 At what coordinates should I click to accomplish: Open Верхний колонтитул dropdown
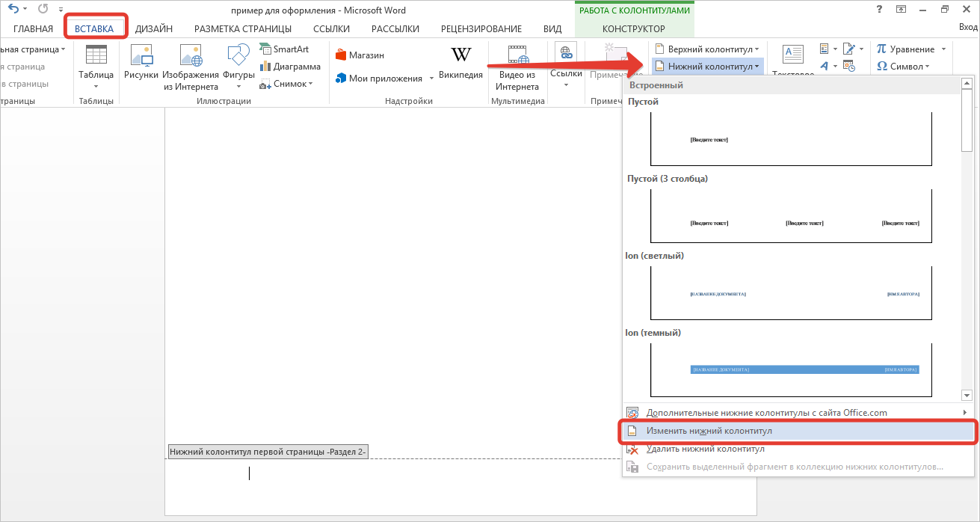707,49
